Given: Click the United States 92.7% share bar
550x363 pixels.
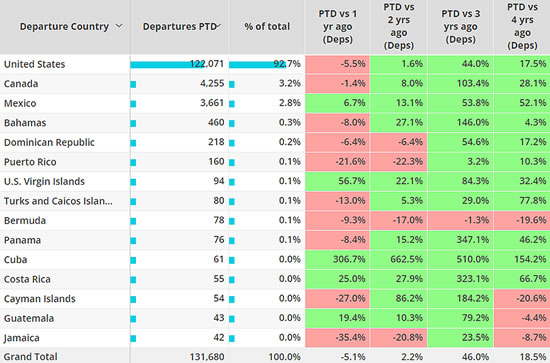Looking at the screenshot, I should [x=257, y=65].
